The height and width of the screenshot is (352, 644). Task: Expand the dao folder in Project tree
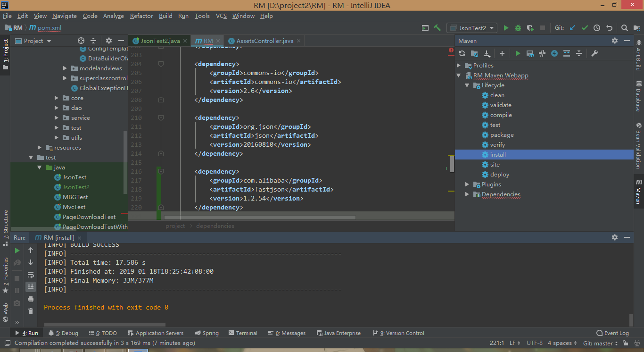(x=57, y=108)
